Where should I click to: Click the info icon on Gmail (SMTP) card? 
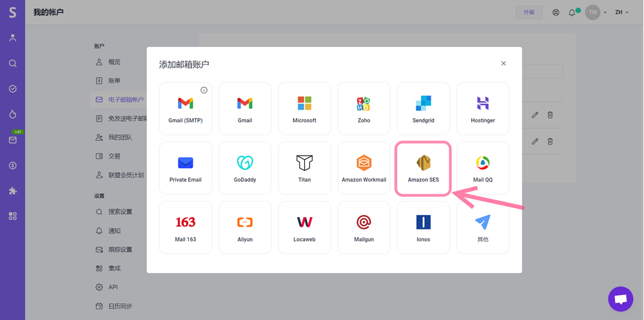click(204, 90)
